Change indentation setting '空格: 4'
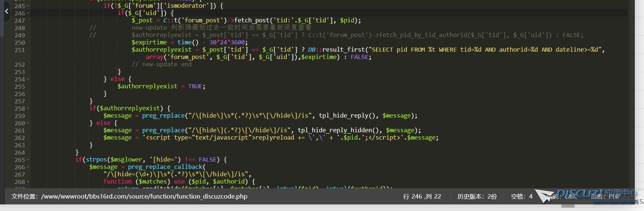Screen dimensions: 644x211 tap(522, 196)
